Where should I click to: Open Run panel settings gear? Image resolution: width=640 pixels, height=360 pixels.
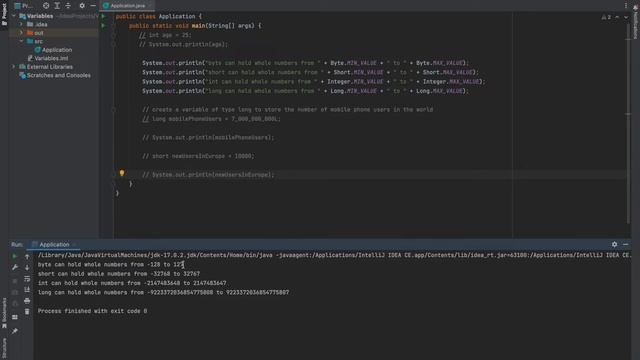click(x=614, y=244)
